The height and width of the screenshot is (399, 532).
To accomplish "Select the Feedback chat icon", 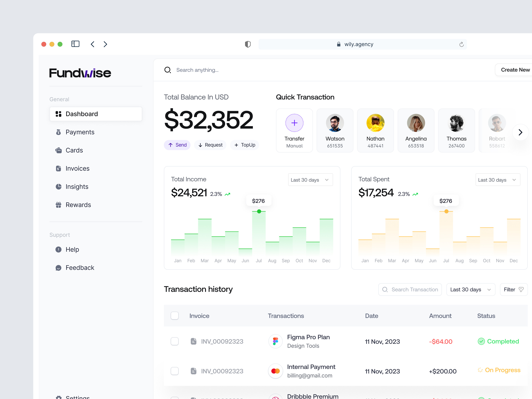I will (59, 267).
